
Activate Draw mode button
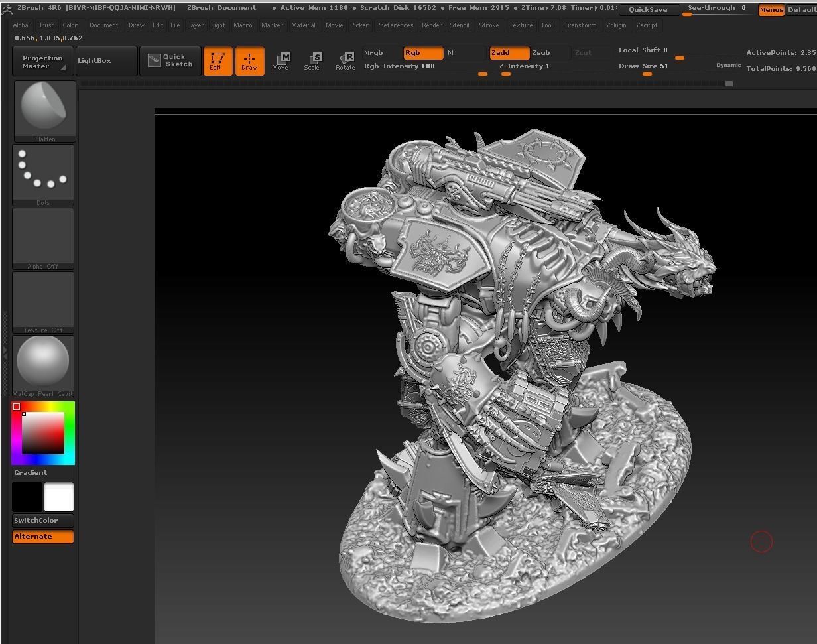tap(249, 61)
